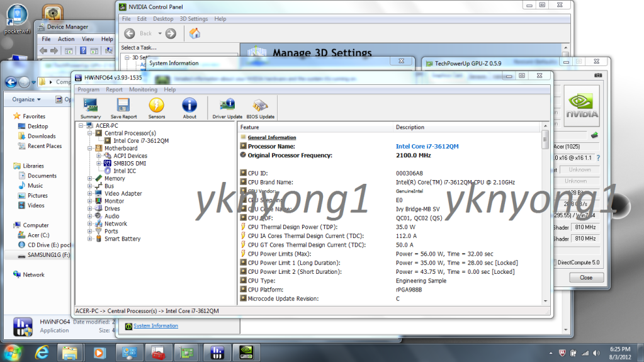Open the Sensors window in HWiNFO64
Screen dimensions: 644x362
tap(157, 108)
